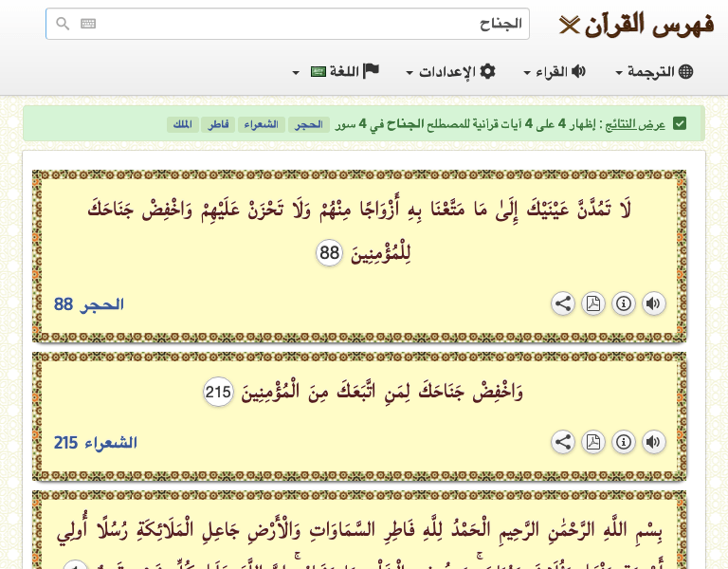Click PDF icon for Ash-Shu'ara 215

tap(593, 442)
